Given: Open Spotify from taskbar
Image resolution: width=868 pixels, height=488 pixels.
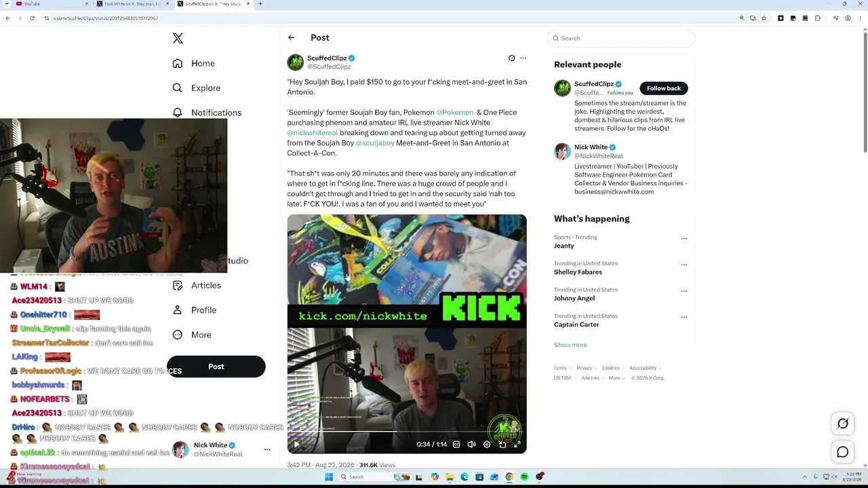Looking at the screenshot, I should coord(524,477).
